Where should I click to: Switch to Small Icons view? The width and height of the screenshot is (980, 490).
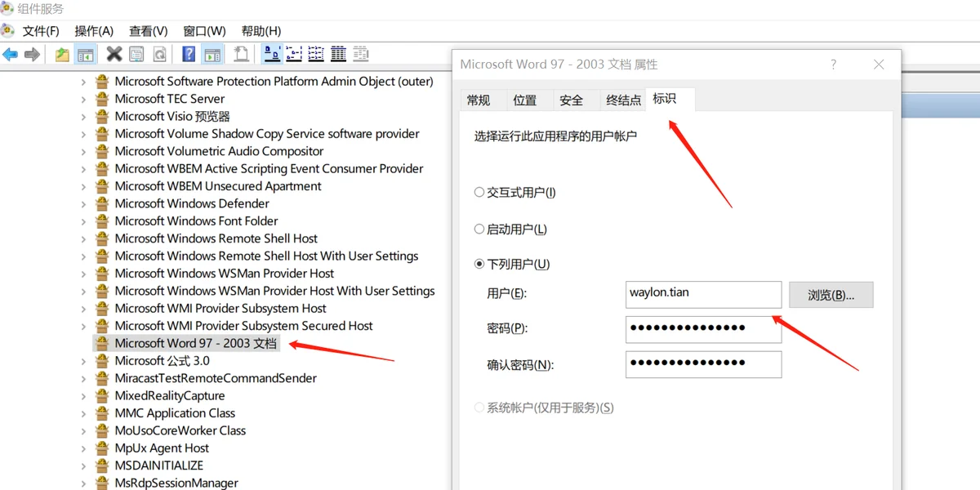point(294,55)
